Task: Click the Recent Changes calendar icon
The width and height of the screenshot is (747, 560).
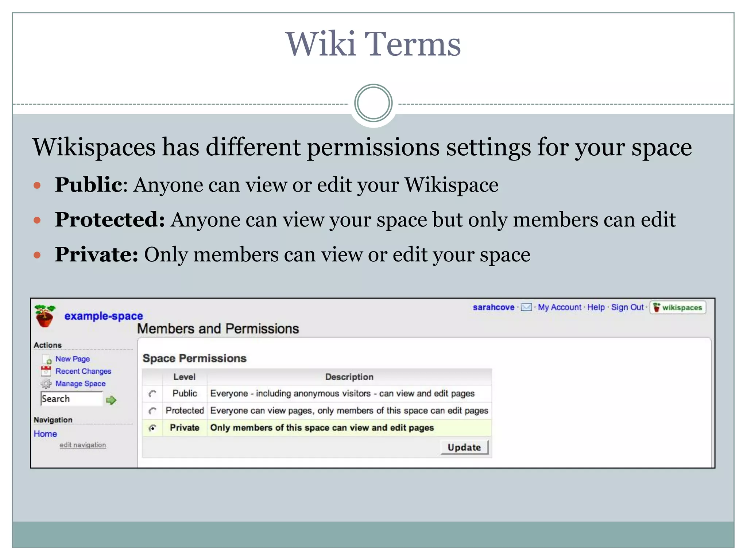Action: point(46,371)
